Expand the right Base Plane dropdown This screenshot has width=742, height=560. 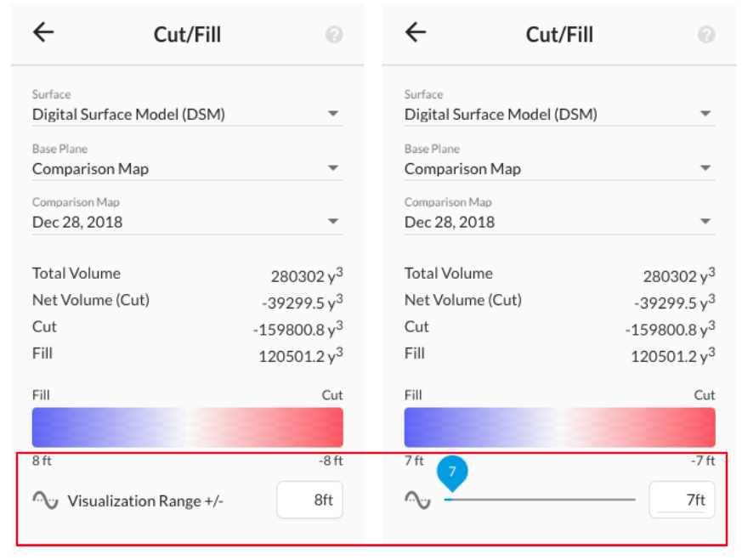point(560,168)
